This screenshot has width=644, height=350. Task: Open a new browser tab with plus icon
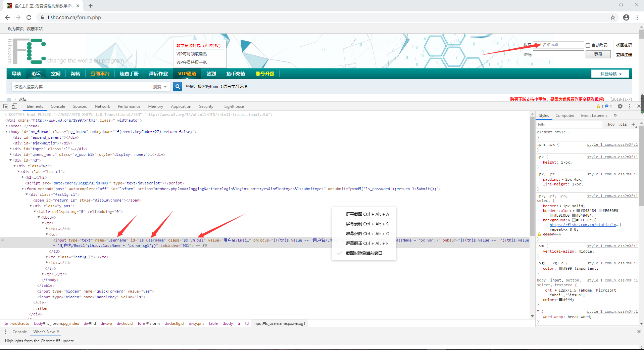(x=91, y=6)
